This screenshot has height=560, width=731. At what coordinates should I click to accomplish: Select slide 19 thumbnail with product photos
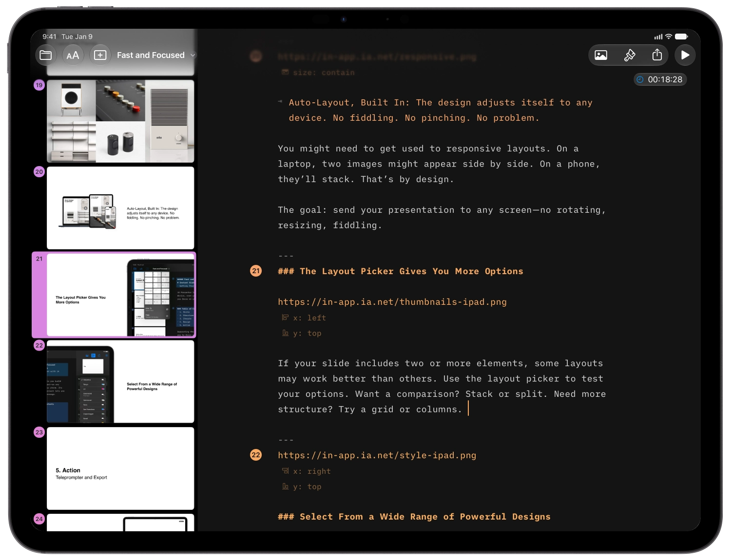(120, 121)
